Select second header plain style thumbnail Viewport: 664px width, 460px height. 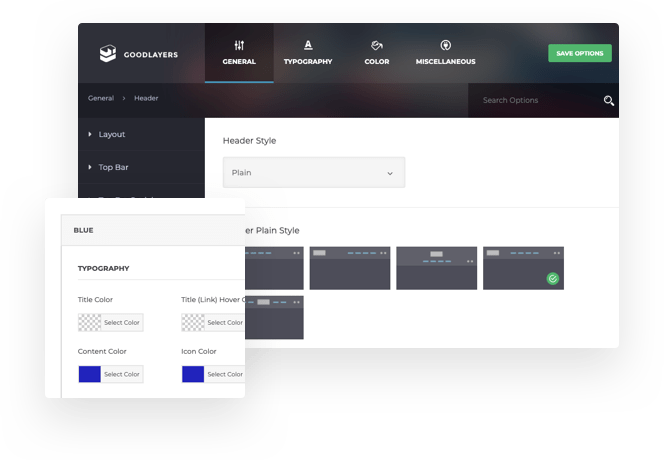coord(349,268)
